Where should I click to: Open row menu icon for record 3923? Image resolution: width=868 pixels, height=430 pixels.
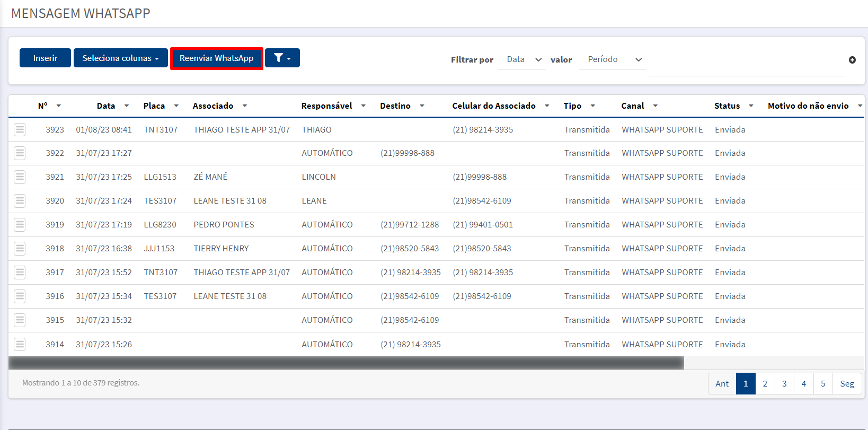(20, 129)
